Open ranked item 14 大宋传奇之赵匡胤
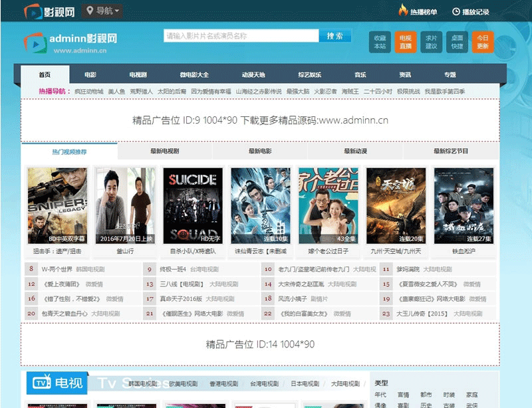Screen dimensions: 532x408 click(301, 284)
